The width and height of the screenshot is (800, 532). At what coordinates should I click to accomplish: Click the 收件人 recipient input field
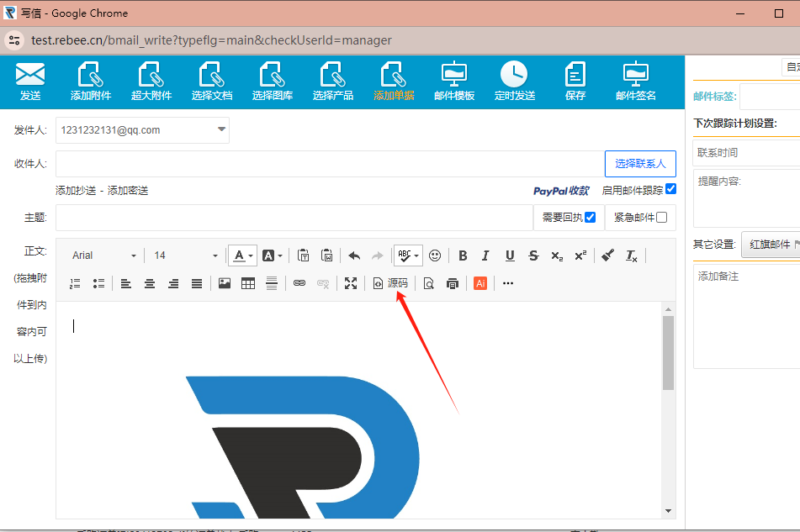point(330,164)
